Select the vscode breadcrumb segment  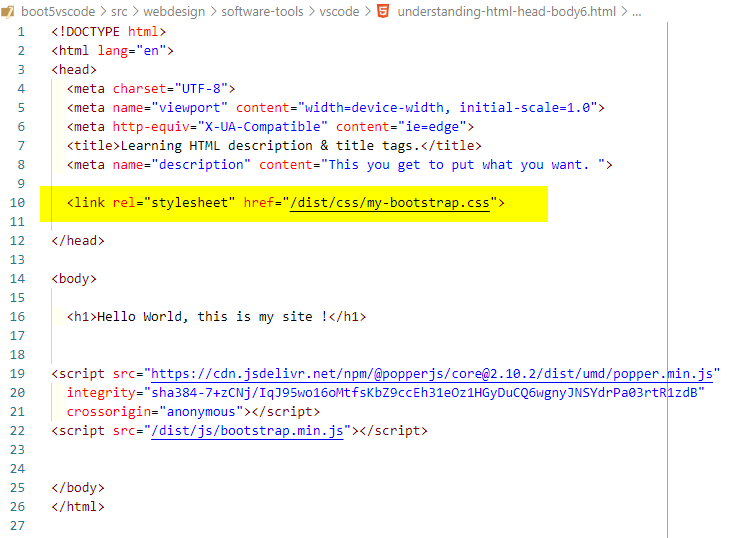(339, 11)
